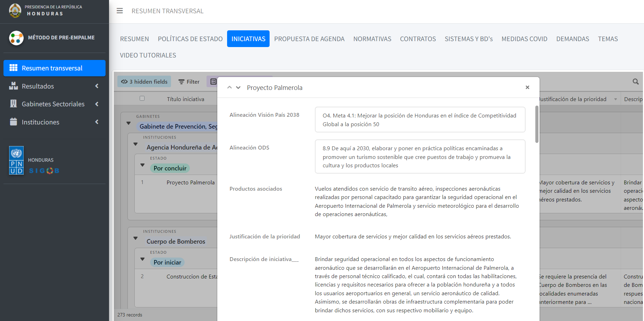Toggle the select-all checkbox in table header

tap(142, 98)
